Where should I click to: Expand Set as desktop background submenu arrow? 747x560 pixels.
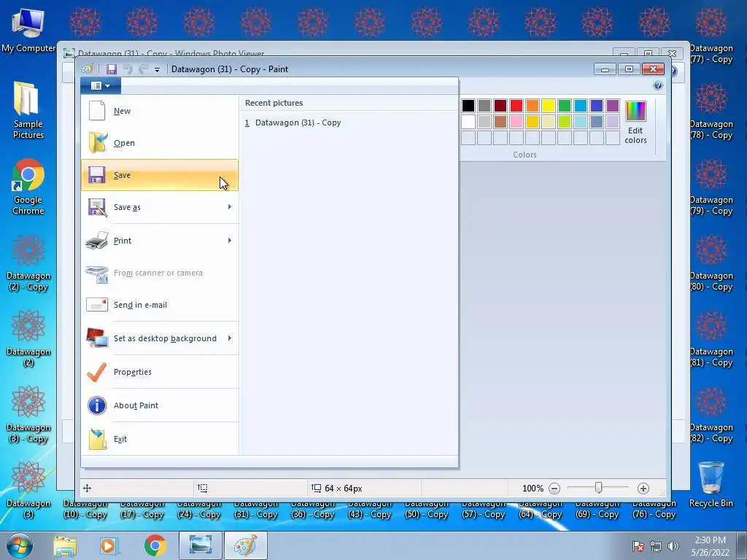tap(230, 338)
